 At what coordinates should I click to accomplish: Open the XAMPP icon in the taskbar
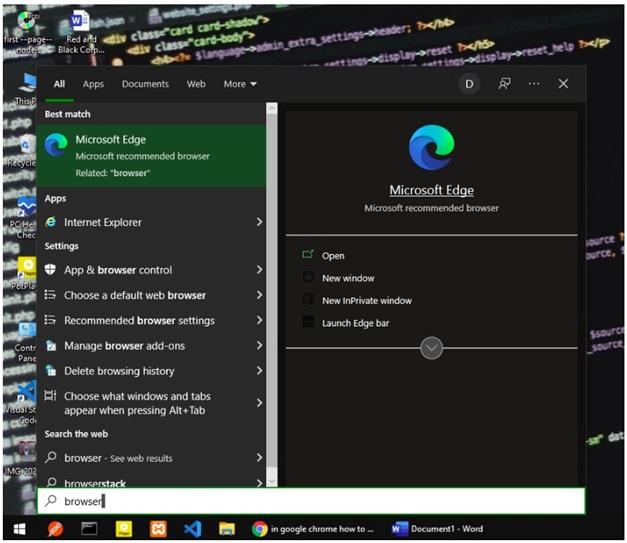158,529
